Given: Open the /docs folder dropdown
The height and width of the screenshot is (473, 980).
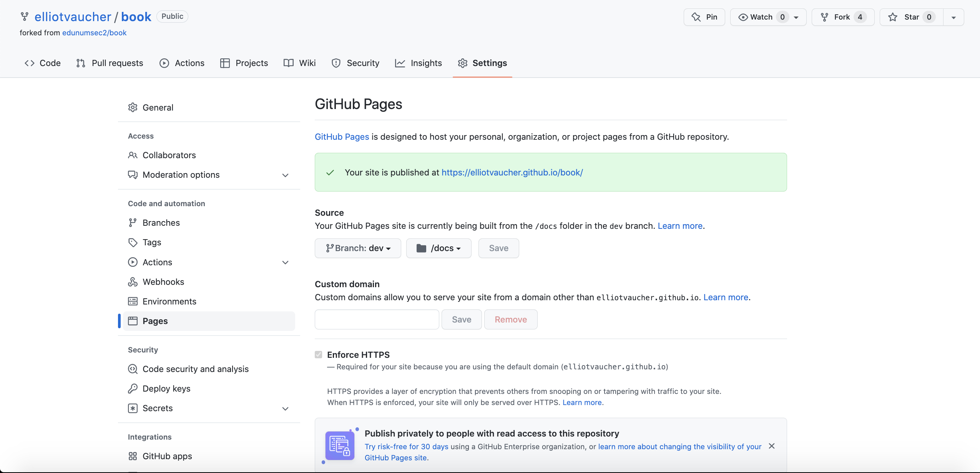Looking at the screenshot, I should click(x=439, y=248).
